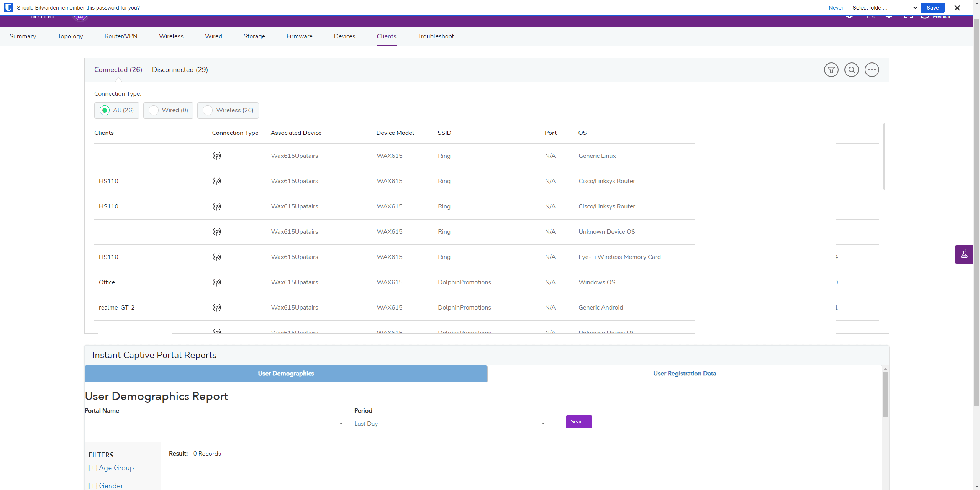This screenshot has height=490, width=980.
Task: Switch to the Disconnected (29) tab
Action: tap(180, 70)
